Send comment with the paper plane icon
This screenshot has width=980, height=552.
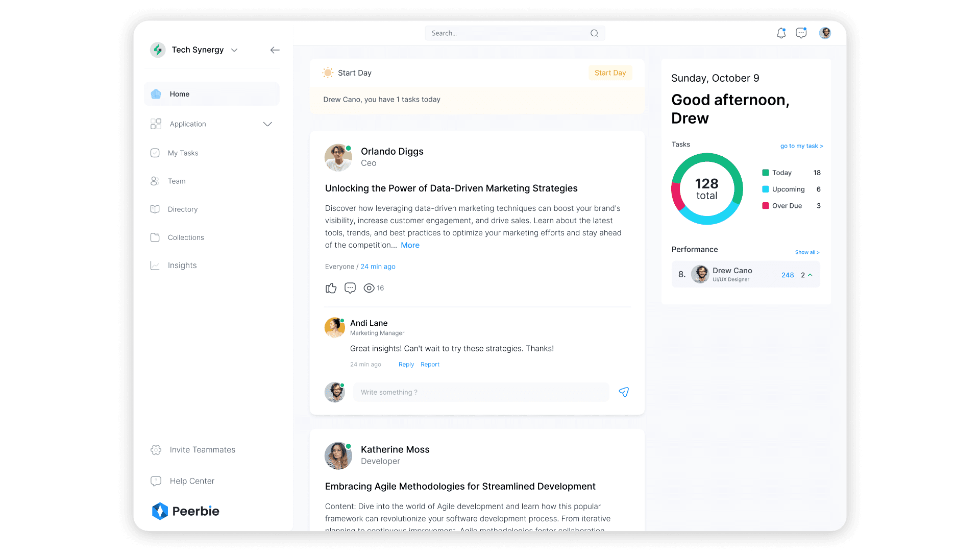(624, 392)
